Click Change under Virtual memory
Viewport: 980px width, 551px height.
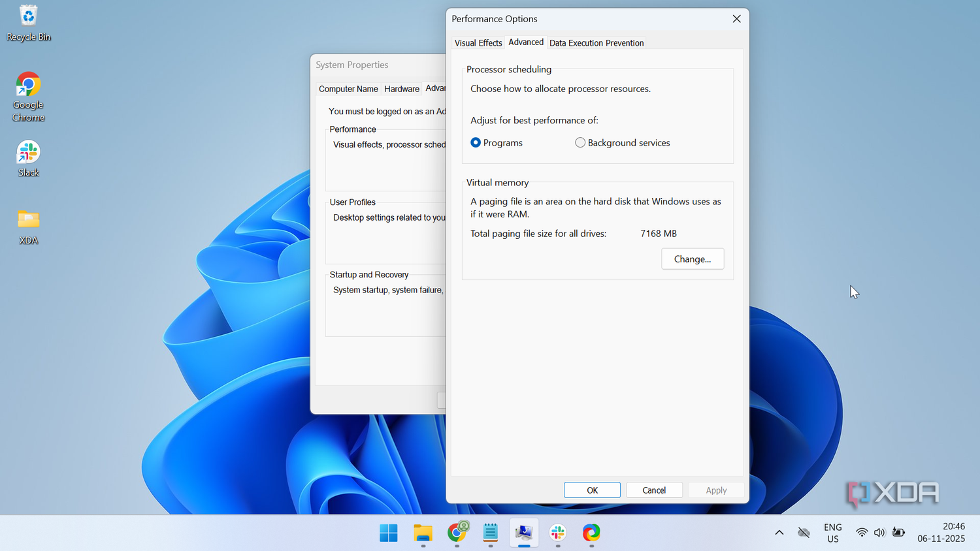point(693,259)
